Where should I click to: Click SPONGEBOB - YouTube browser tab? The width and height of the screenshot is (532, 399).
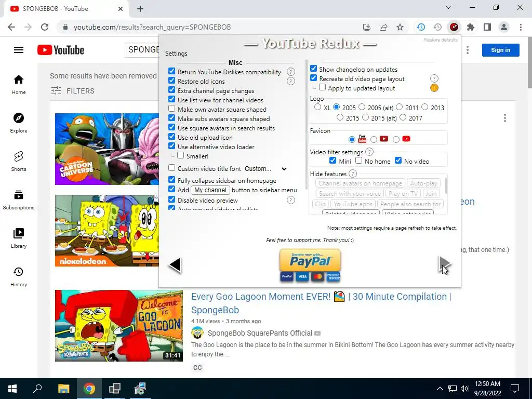66,9
